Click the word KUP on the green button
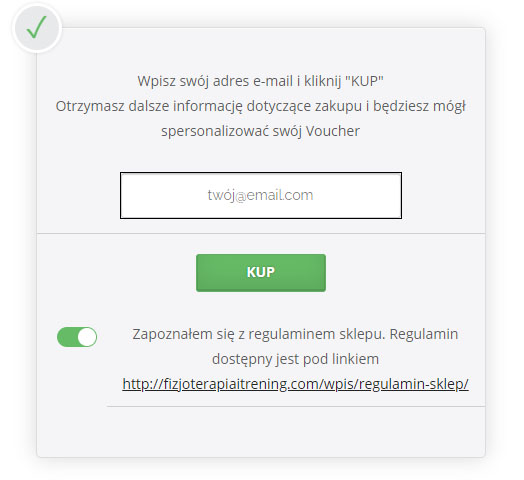 point(261,272)
